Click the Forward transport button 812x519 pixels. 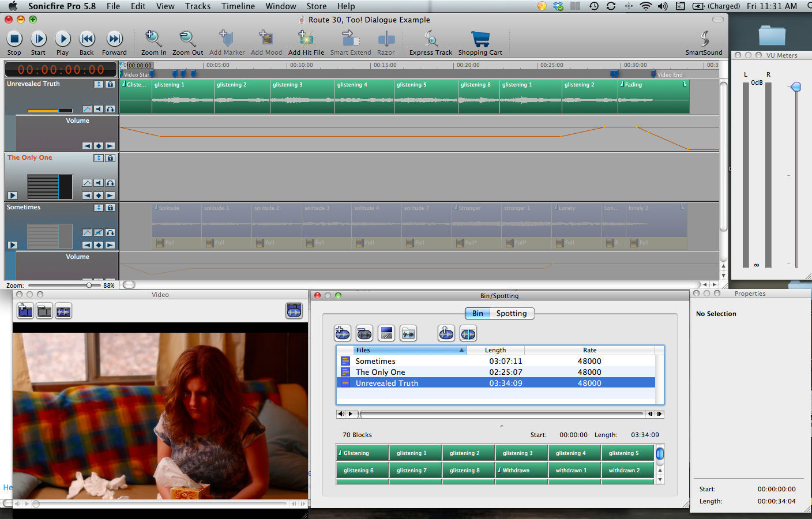pyautogui.click(x=115, y=39)
